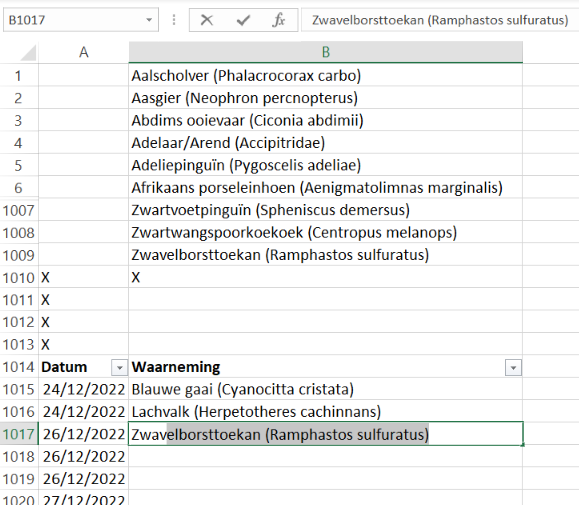This screenshot has width=579, height=505.
Task: Cancel the formula bar entry
Action: [207, 20]
